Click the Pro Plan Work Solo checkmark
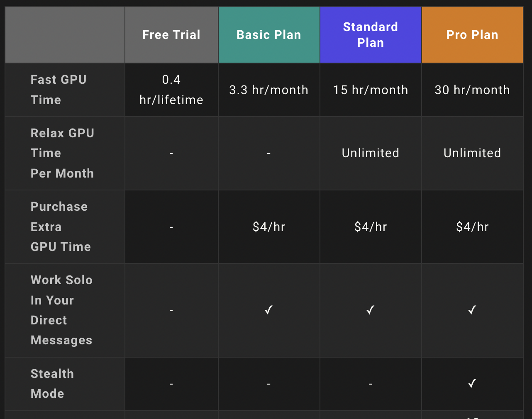Screen dimensions: 532x419 click(472, 310)
